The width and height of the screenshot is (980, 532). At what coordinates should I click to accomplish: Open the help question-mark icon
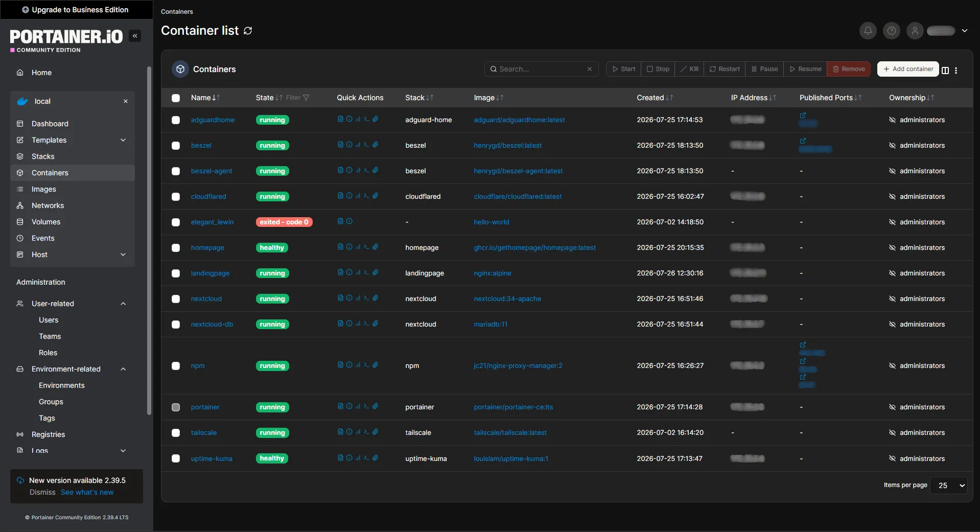891,31
